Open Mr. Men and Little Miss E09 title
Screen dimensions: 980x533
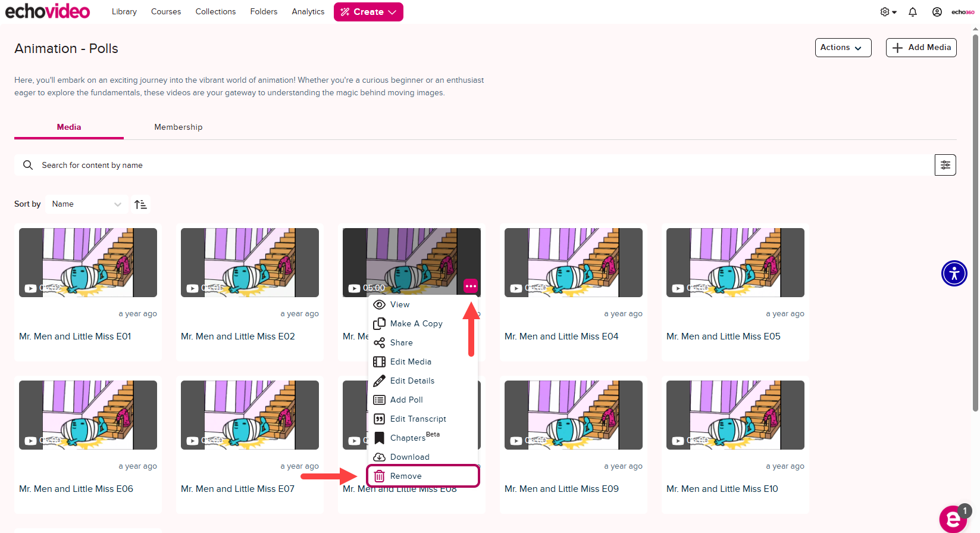pyautogui.click(x=562, y=489)
